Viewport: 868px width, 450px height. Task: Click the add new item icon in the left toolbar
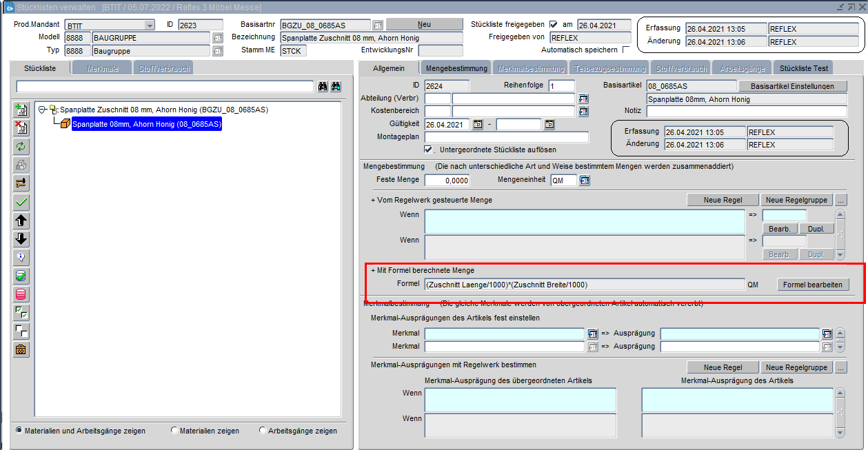21,110
